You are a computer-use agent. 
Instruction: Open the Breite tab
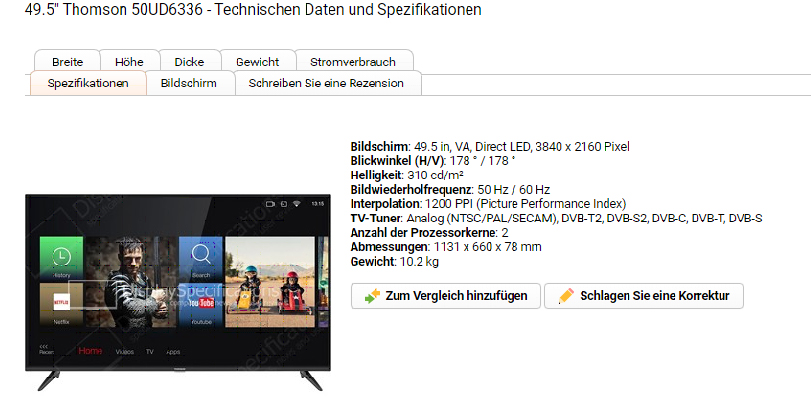(67, 62)
